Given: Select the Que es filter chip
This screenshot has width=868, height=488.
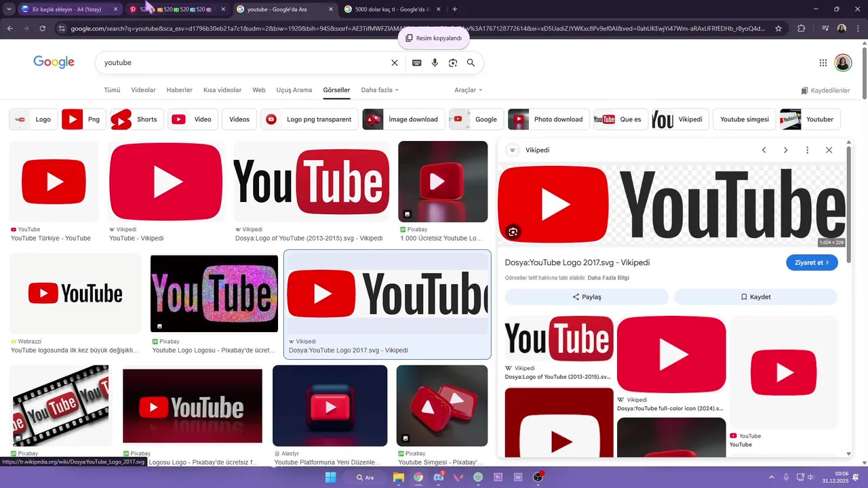Looking at the screenshot, I should [620, 119].
